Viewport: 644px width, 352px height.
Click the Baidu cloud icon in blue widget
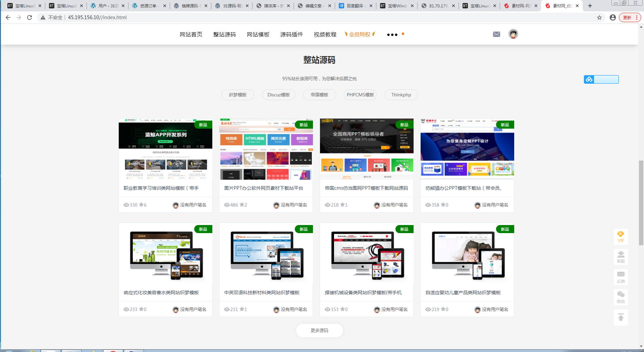pos(589,80)
